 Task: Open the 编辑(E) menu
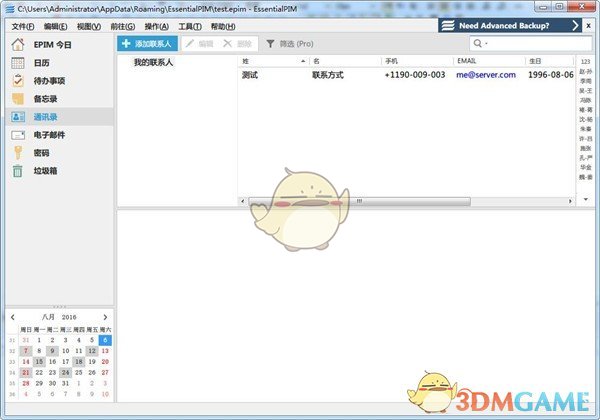pyautogui.click(x=55, y=26)
